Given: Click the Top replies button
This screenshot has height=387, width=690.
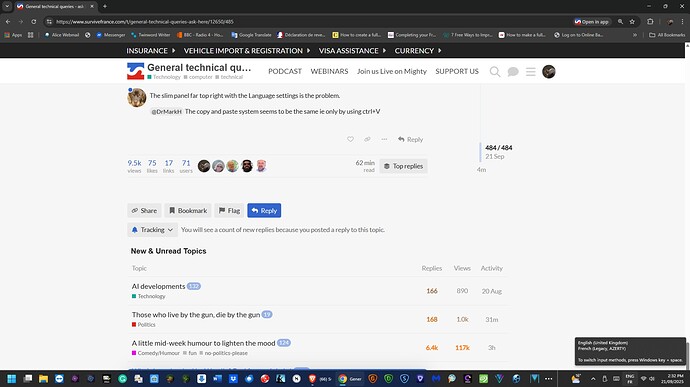Looking at the screenshot, I should click(403, 166).
